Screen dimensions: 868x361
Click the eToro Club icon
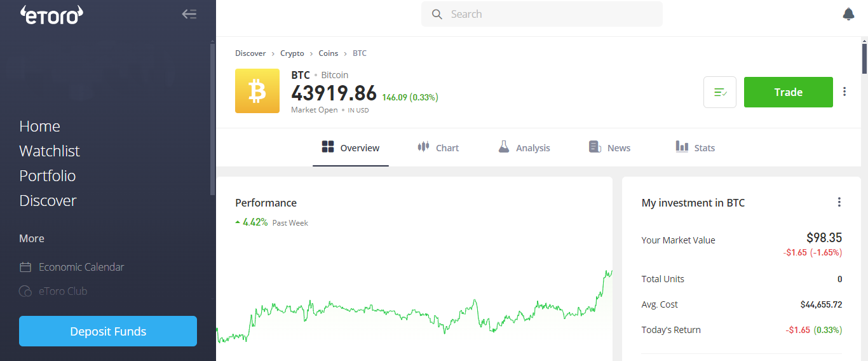25,291
